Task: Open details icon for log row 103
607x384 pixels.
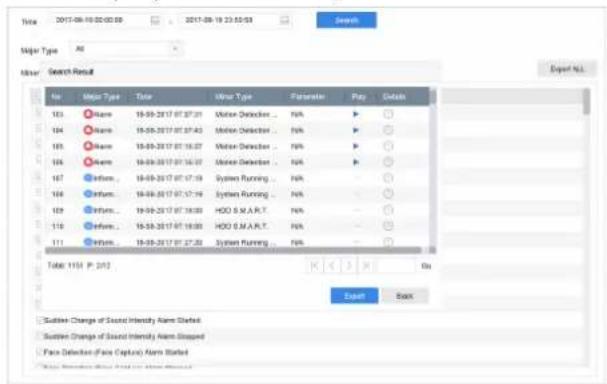Action: pos(388,114)
